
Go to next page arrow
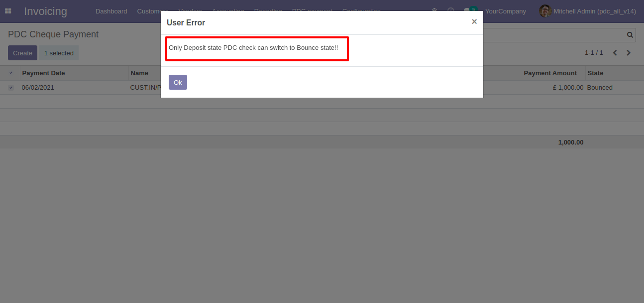(x=629, y=53)
